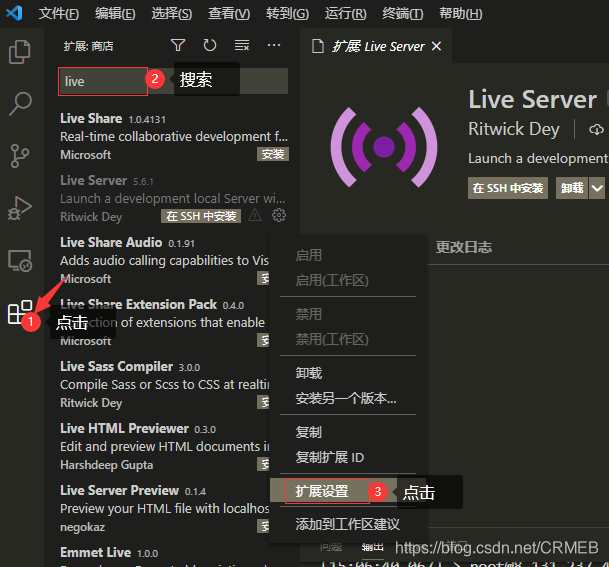
Task: Open the 帮助(H) menu
Action: pos(461,14)
